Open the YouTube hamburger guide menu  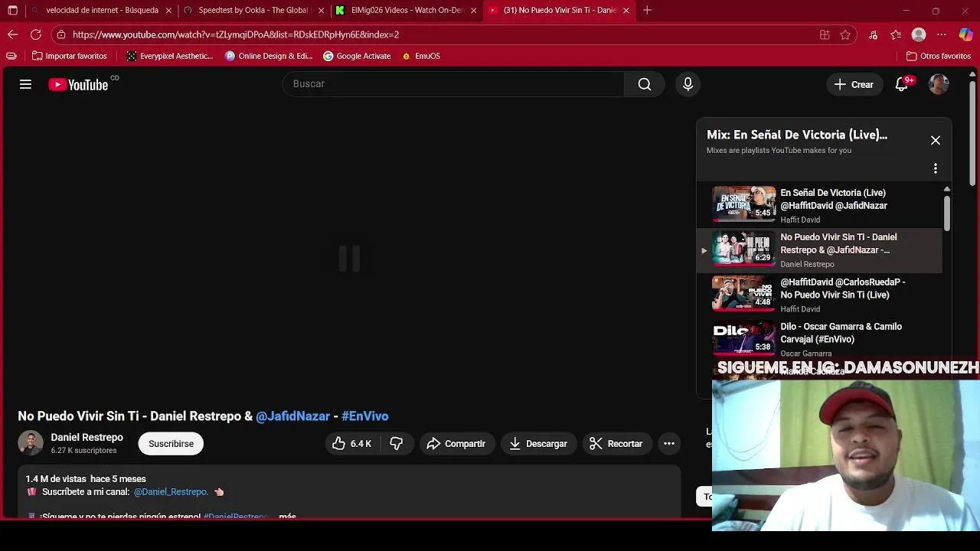point(25,84)
